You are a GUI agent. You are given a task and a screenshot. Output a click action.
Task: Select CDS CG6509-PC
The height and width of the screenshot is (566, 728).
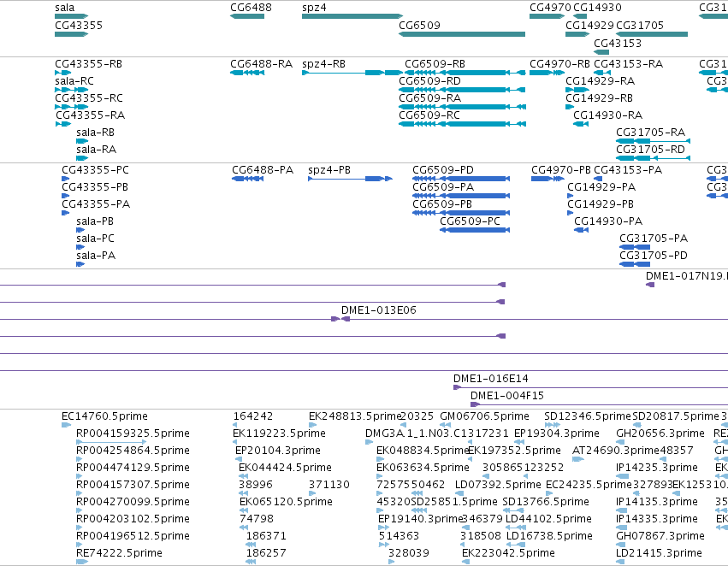click(x=475, y=230)
